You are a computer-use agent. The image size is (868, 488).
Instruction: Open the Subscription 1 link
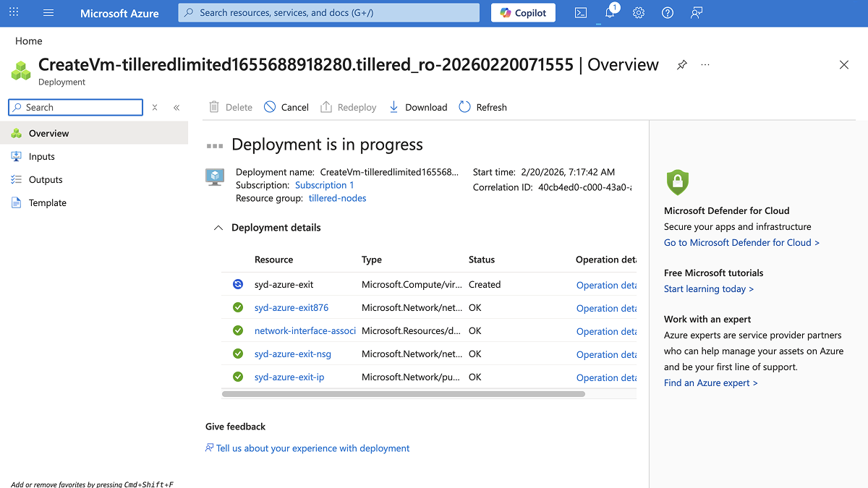324,184
